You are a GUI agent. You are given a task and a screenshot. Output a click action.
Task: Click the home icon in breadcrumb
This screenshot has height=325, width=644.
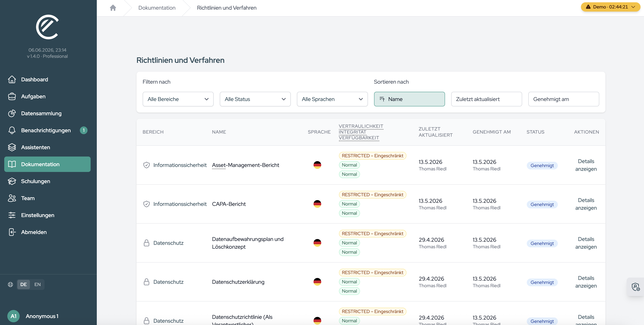click(113, 8)
